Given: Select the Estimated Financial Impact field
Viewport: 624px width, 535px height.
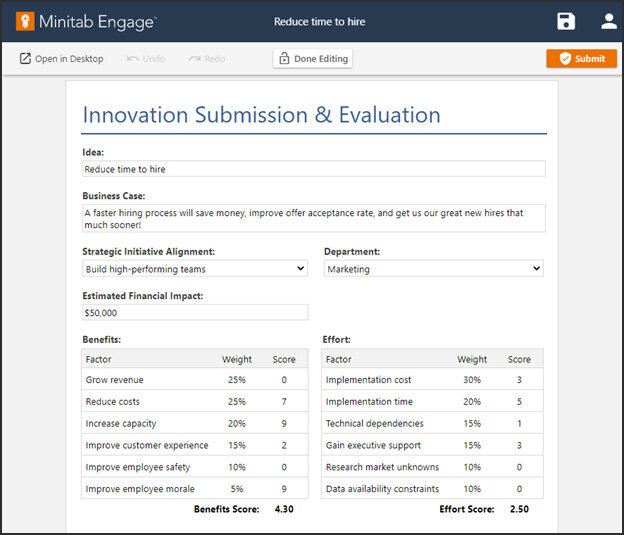Looking at the screenshot, I should (195, 313).
